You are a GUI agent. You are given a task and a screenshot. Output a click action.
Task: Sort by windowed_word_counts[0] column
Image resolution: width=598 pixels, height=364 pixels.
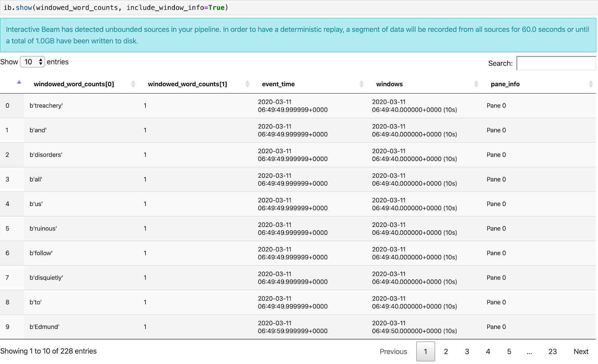click(133, 84)
